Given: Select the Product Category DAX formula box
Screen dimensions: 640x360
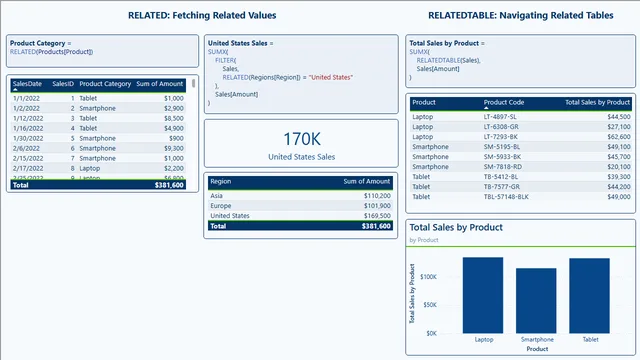Looking at the screenshot, I should (x=102, y=51).
